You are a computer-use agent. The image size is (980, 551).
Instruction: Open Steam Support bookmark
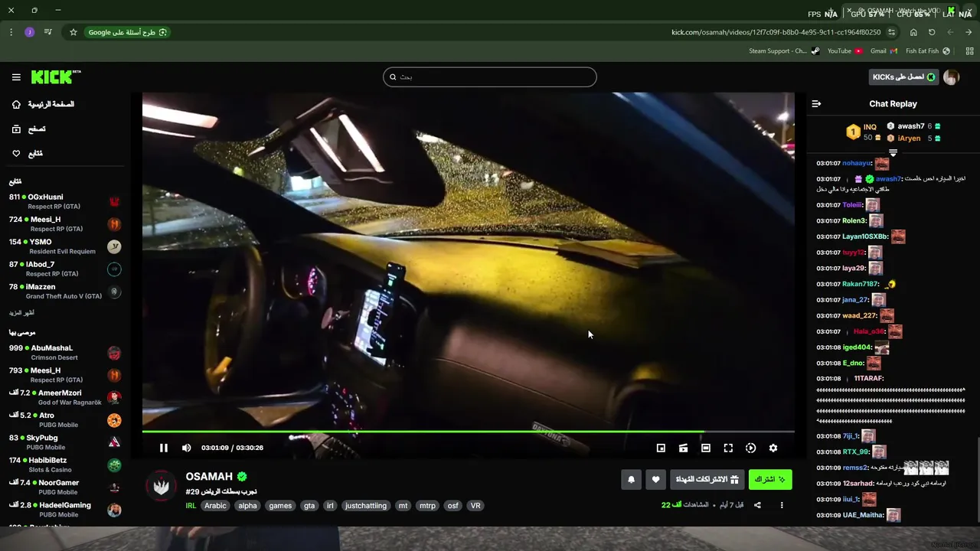pos(784,51)
